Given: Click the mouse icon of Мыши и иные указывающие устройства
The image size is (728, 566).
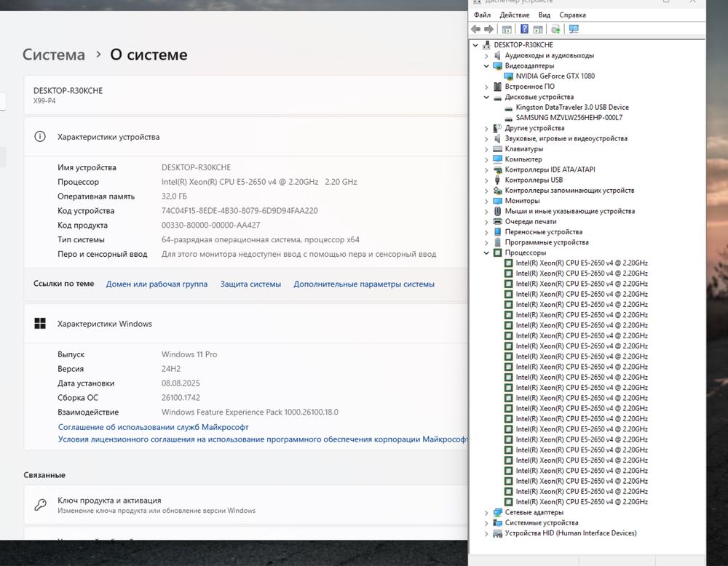Looking at the screenshot, I should (497, 211).
